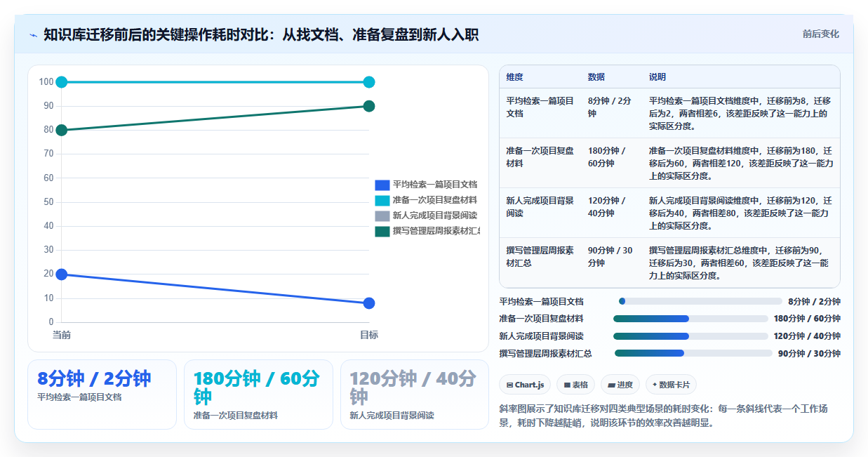Click the 目标 x-axis label
The height and width of the screenshot is (457, 868).
(x=369, y=335)
